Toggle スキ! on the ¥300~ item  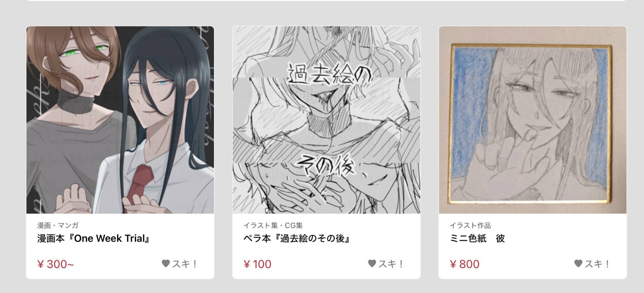click(x=180, y=264)
